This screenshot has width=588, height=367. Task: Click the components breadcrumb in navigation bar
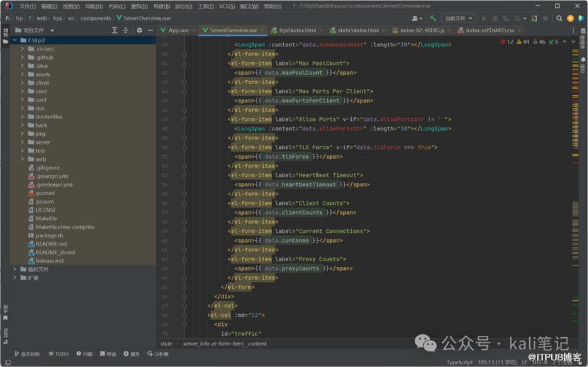pos(96,19)
